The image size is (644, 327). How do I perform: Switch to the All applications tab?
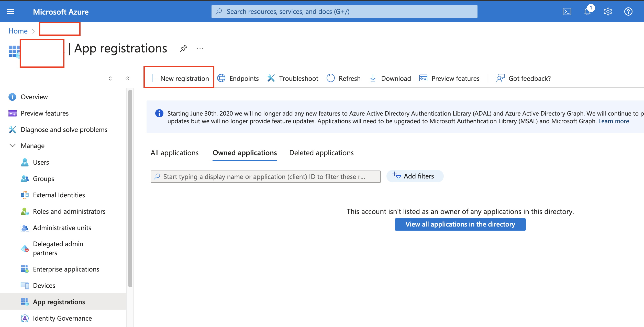point(174,153)
